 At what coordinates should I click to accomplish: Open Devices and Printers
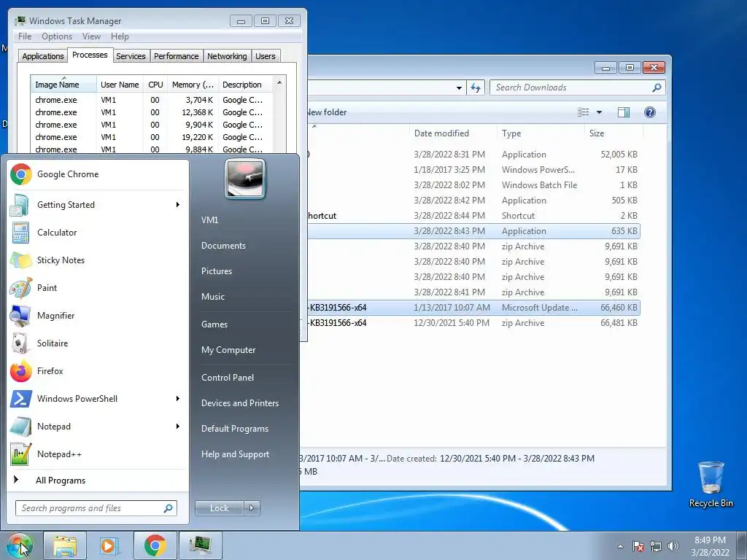click(x=239, y=403)
